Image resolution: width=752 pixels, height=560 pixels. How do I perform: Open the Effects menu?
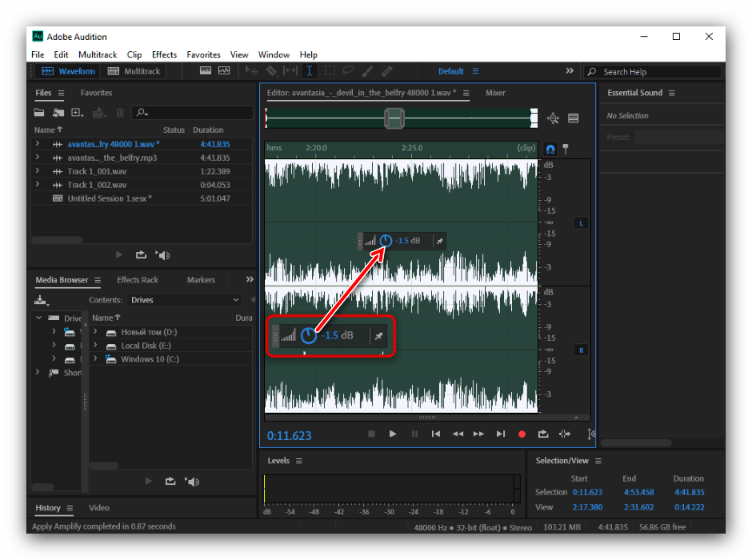tap(164, 54)
